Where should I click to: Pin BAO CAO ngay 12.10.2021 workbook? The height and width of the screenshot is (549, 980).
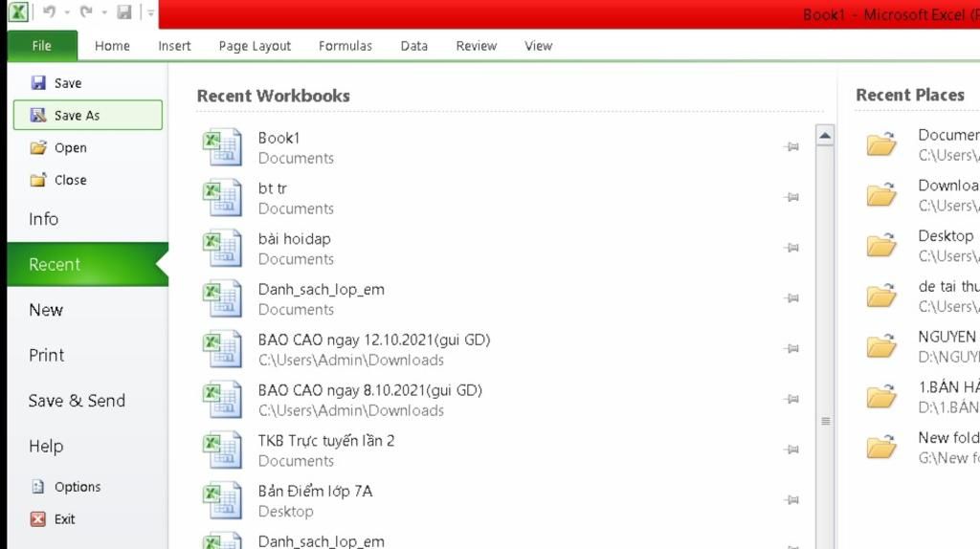(x=791, y=348)
